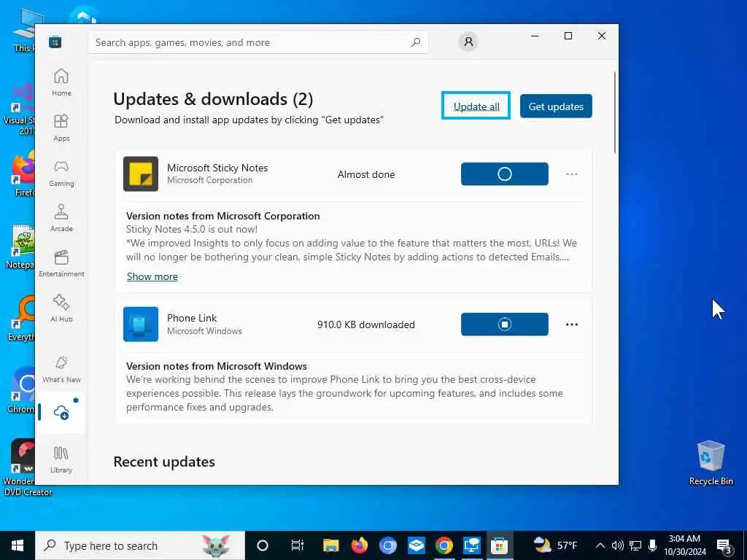Open the Gaming section
The height and width of the screenshot is (560, 747).
coord(61,173)
